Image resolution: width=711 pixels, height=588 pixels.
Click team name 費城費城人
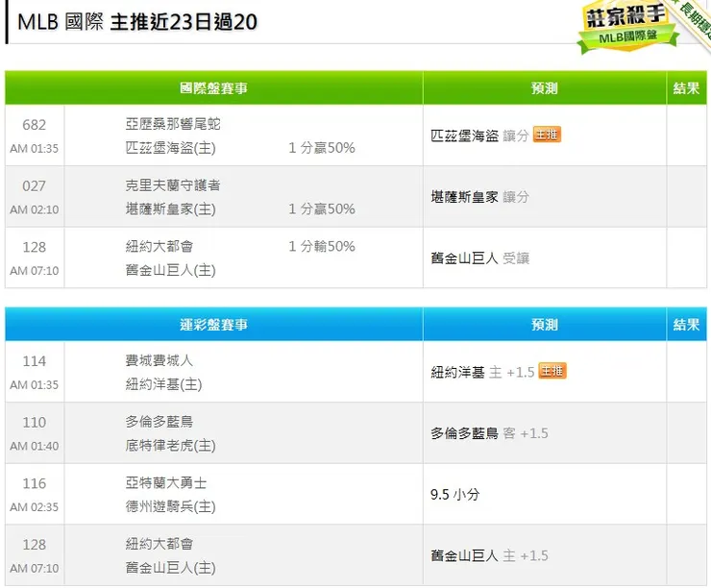tap(159, 360)
